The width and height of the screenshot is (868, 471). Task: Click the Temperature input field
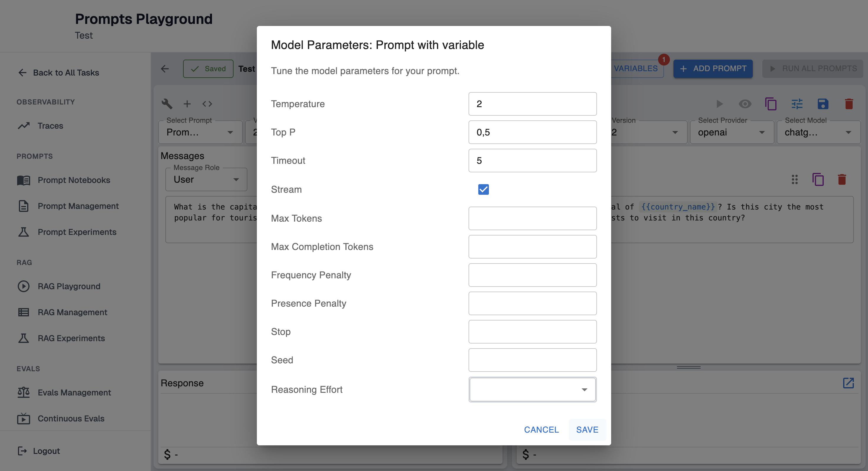tap(532, 104)
